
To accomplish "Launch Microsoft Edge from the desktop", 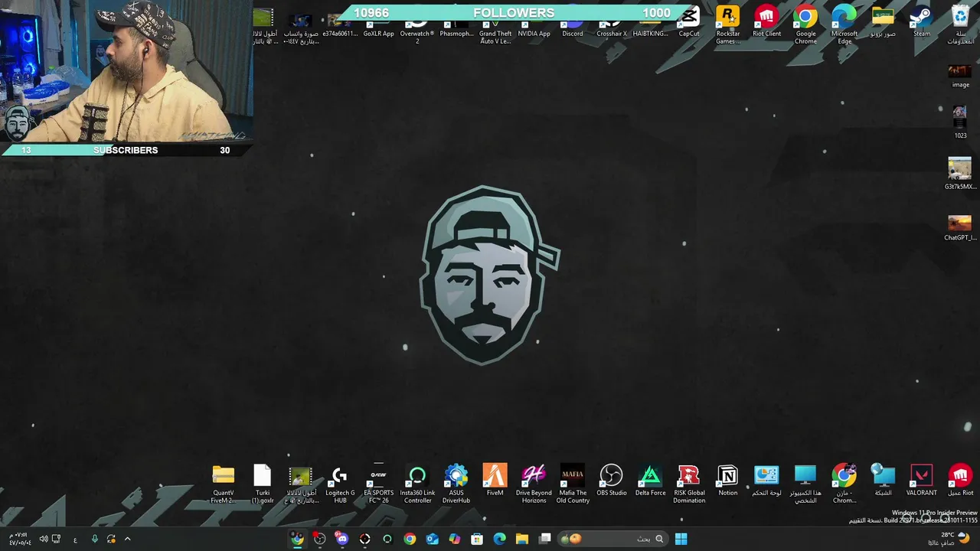I will pos(844,23).
